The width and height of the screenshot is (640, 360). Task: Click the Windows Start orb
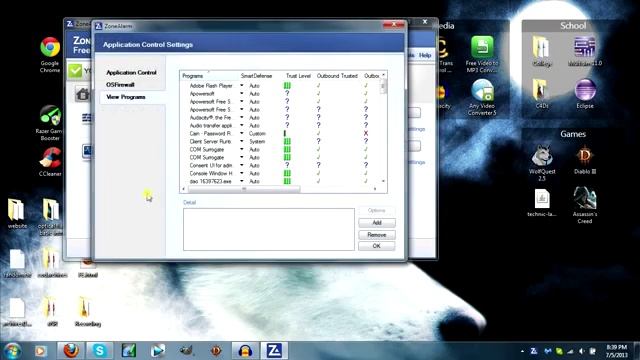[12, 351]
